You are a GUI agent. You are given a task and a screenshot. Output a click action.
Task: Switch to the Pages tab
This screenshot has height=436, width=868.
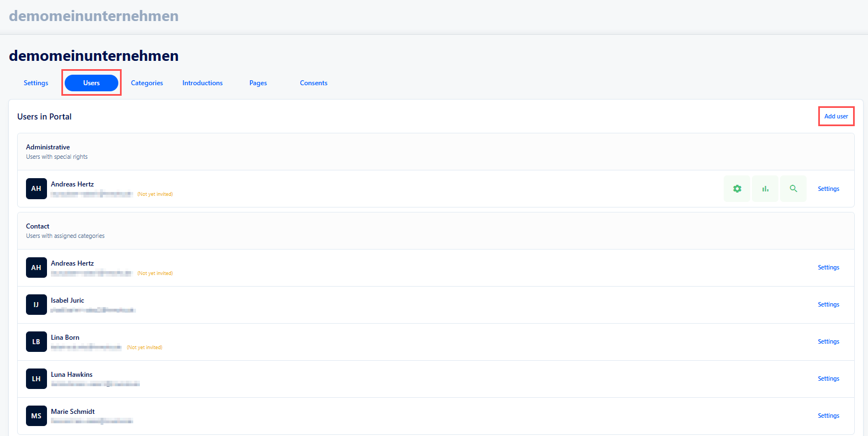pyautogui.click(x=258, y=83)
